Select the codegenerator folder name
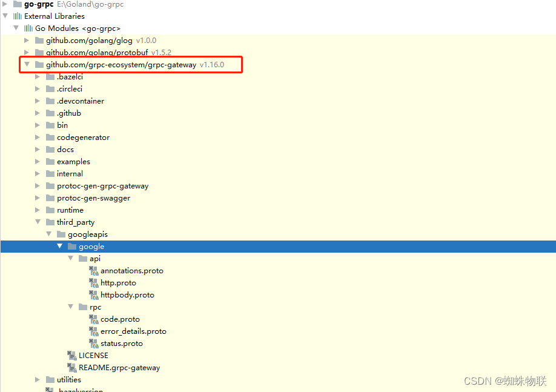This screenshot has width=556, height=392. (x=84, y=138)
